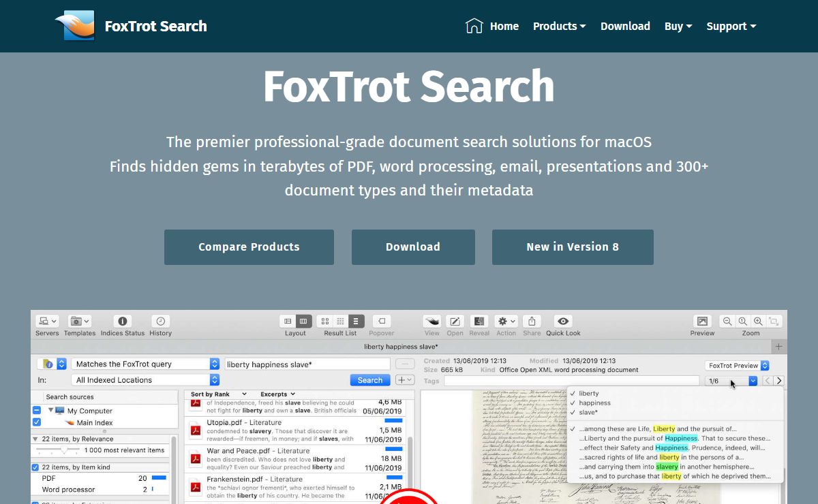Go to the Download navigation link
The image size is (818, 504).
coord(625,26)
